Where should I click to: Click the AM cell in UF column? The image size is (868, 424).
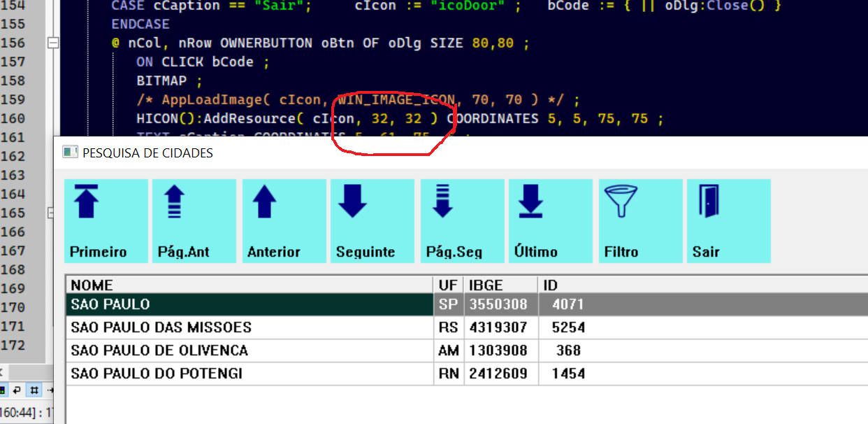449,350
